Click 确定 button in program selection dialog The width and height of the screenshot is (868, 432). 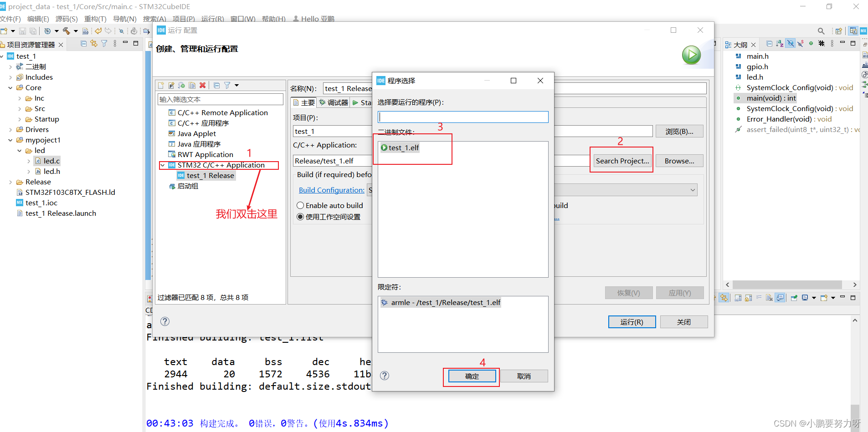[472, 376]
